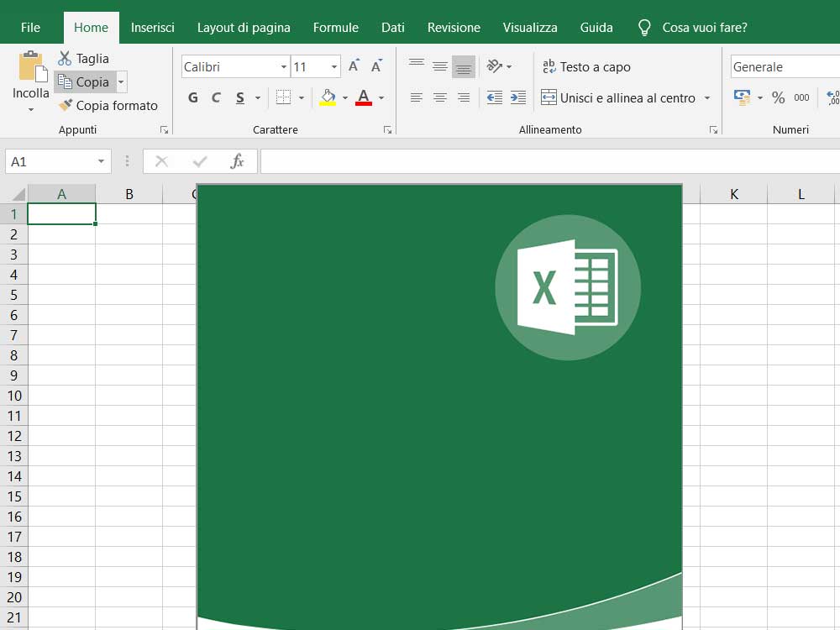
Task: Open fill color dropdown arrow
Action: [x=345, y=97]
